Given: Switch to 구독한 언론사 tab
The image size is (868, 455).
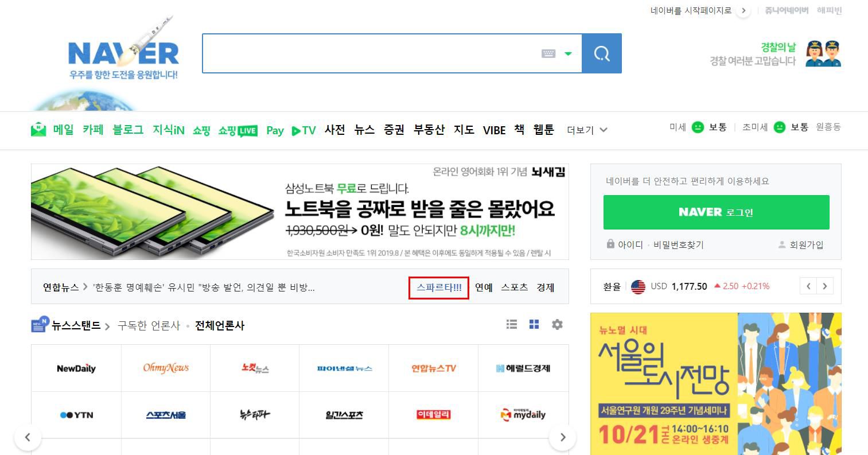Looking at the screenshot, I should (149, 325).
